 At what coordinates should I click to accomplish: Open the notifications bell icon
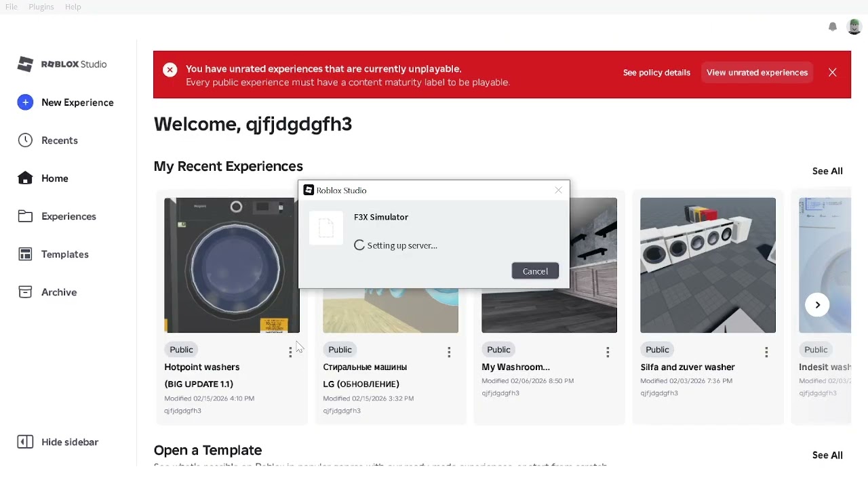pos(833,26)
